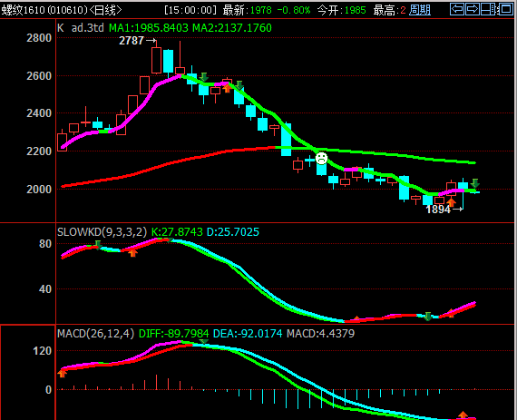This screenshot has width=517, height=420.
Task: Click orange up arrow near 80 in SLOWKD
Action: point(132,253)
